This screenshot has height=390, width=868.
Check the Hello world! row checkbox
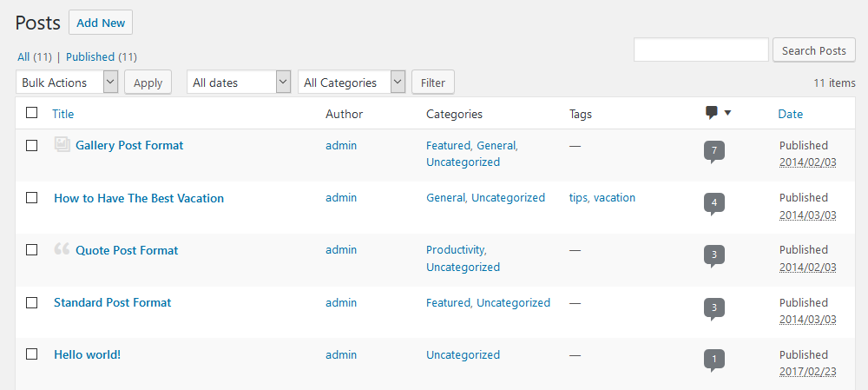tap(31, 354)
